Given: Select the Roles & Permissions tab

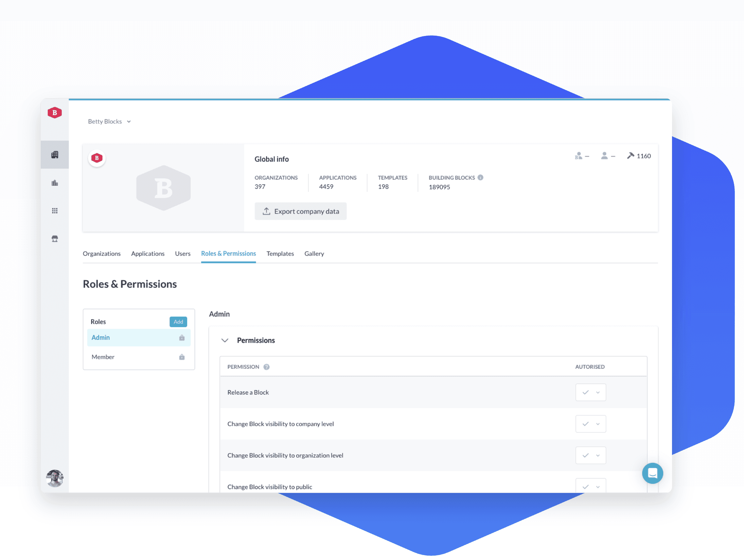Looking at the screenshot, I should [x=229, y=254].
